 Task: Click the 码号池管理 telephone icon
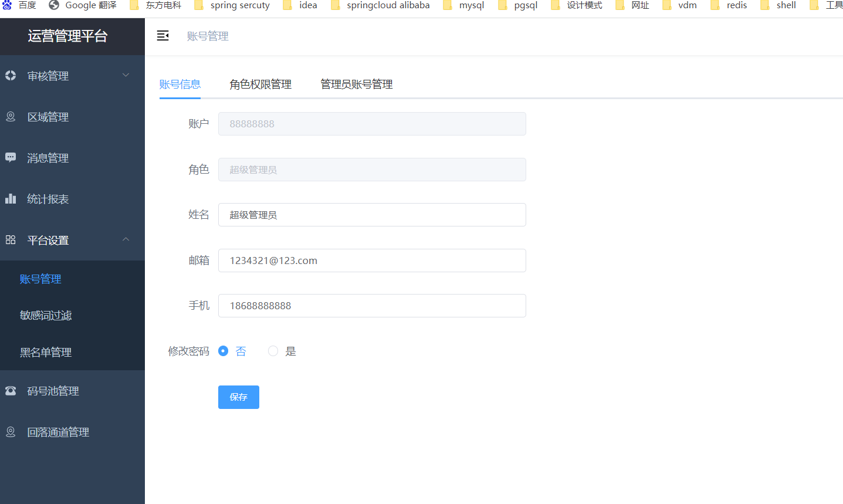coord(11,391)
